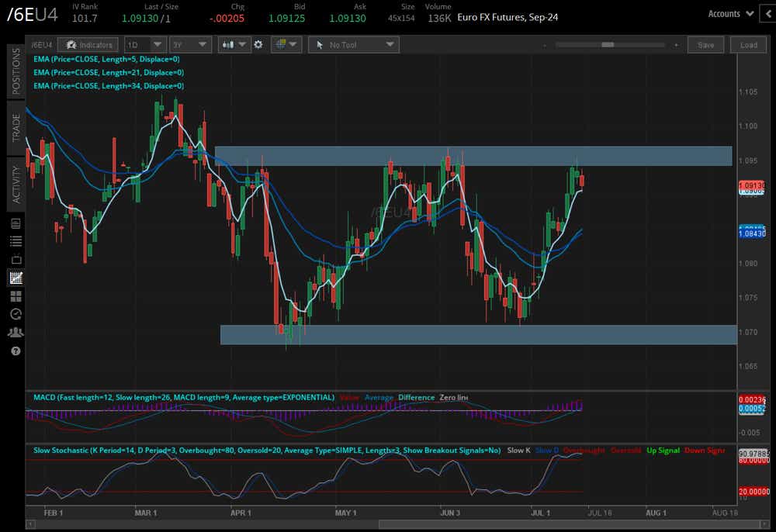This screenshot has height=532, width=776.
Task: Open the community people icon in sidebar
Action: pyautogui.click(x=16, y=333)
